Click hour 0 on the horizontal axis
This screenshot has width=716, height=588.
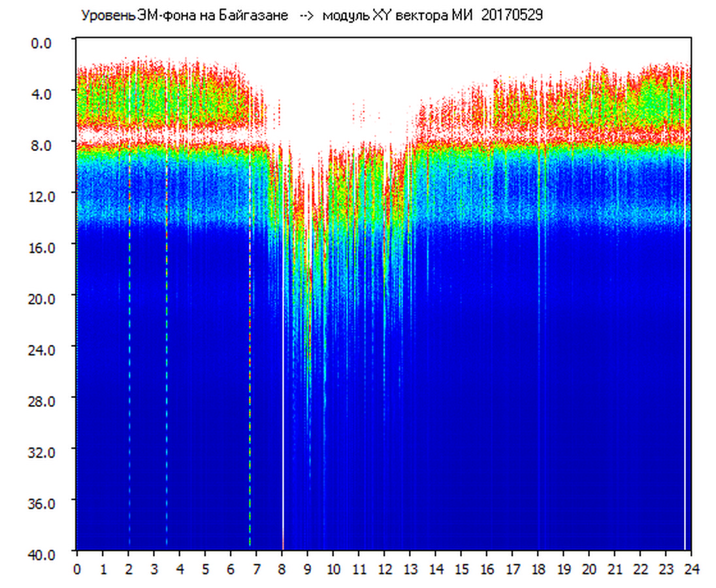point(77,569)
